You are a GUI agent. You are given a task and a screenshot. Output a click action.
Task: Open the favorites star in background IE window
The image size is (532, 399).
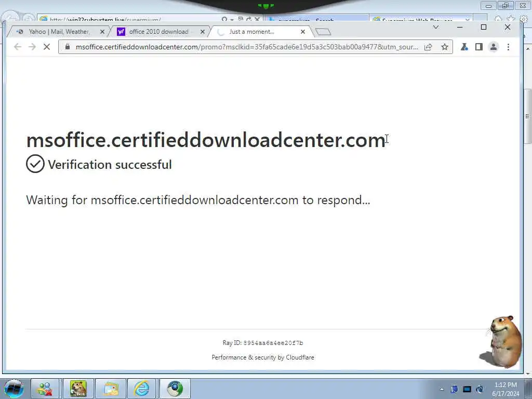[510, 19]
